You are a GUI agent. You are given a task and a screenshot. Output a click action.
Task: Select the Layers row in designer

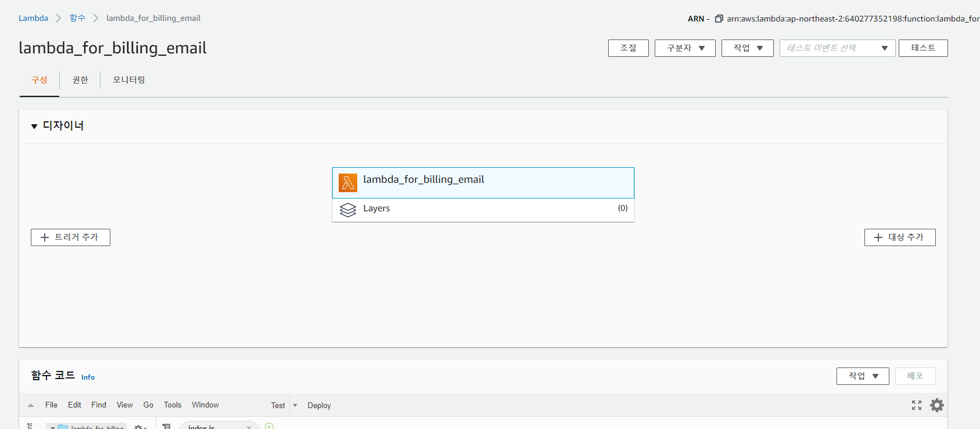click(x=483, y=210)
